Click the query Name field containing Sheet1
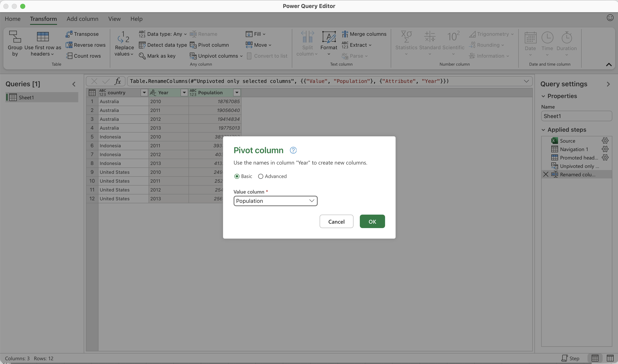 point(576,116)
